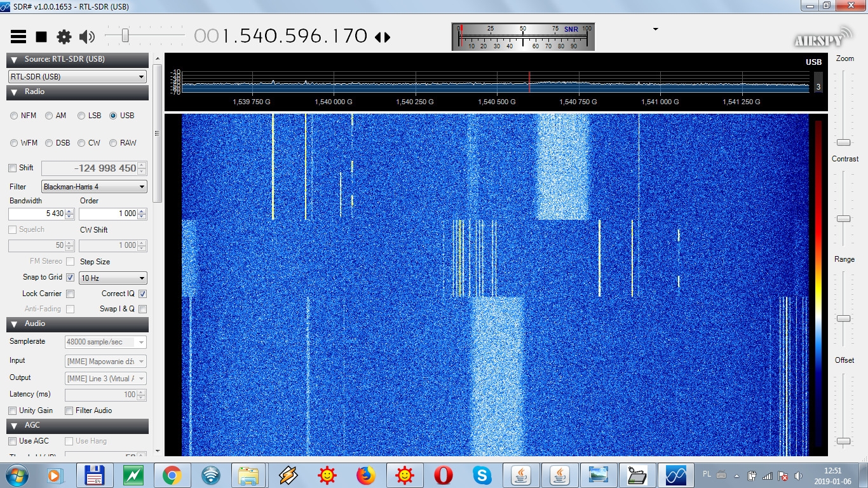This screenshot has height=488, width=868.
Task: Show hidden system tray icons
Action: pyautogui.click(x=737, y=475)
